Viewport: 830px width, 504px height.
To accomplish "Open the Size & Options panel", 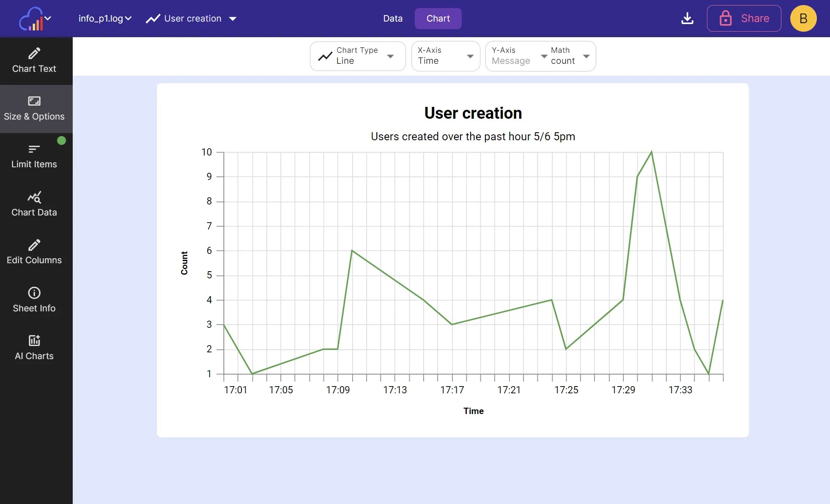I will coord(34,109).
